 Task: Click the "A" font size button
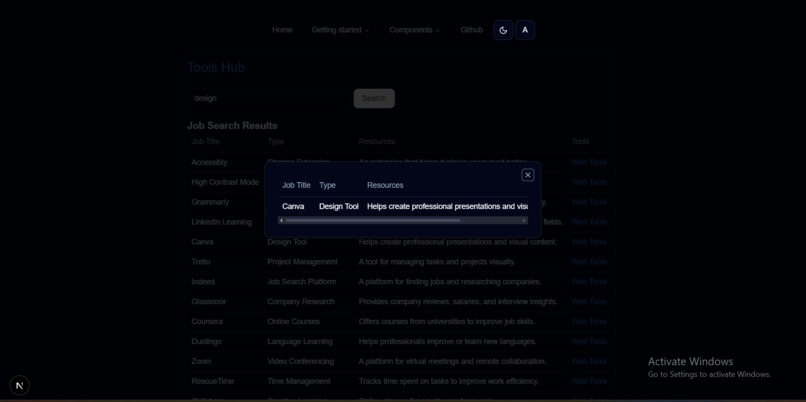tap(525, 30)
